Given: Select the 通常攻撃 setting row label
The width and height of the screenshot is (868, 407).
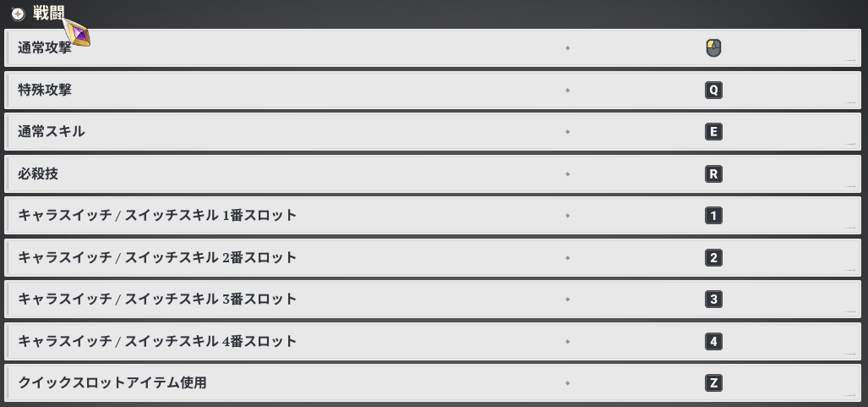Looking at the screenshot, I should [x=45, y=48].
